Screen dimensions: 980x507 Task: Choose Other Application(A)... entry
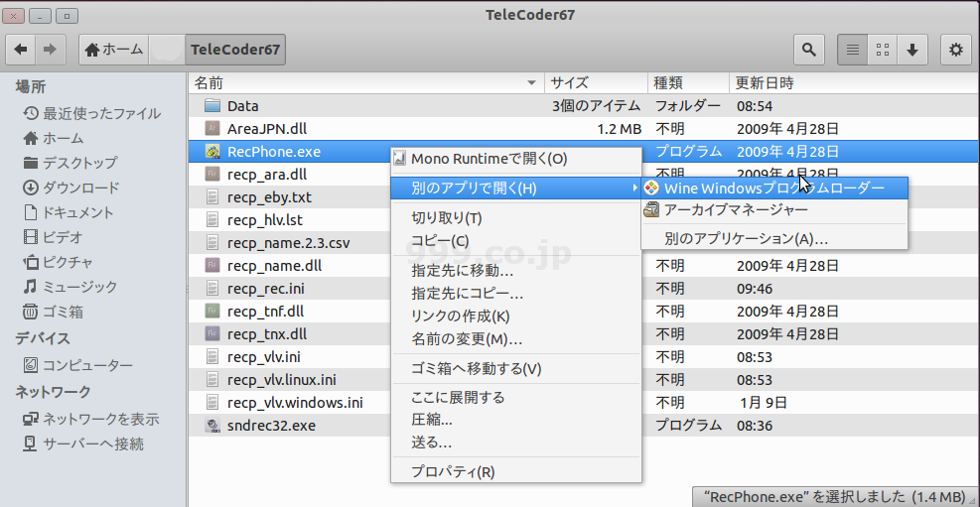(774, 238)
